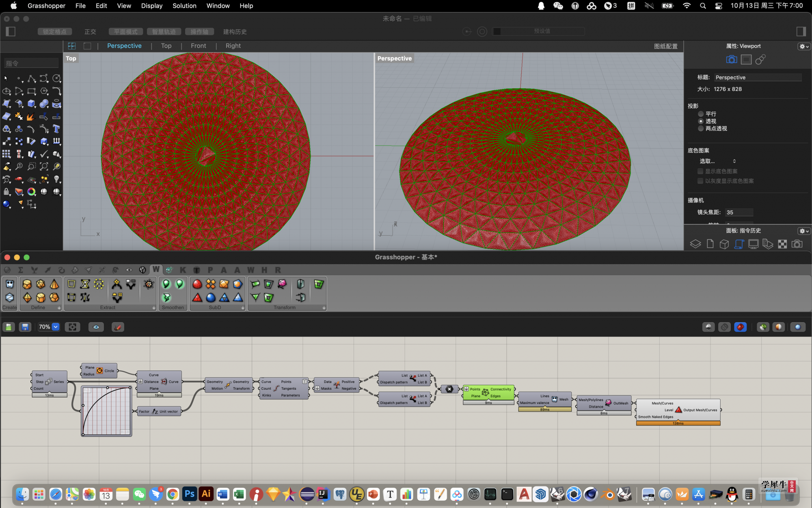Open the 属性 Viewport panel gear menu
Screen dimensions: 812x508
point(804,46)
